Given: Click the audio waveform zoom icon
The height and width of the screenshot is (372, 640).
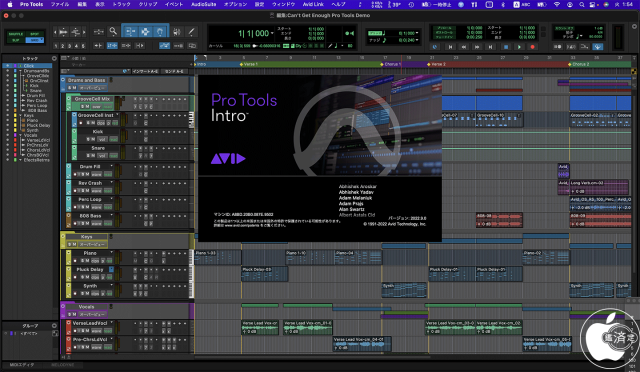Looking at the screenshot, I should [63, 31].
